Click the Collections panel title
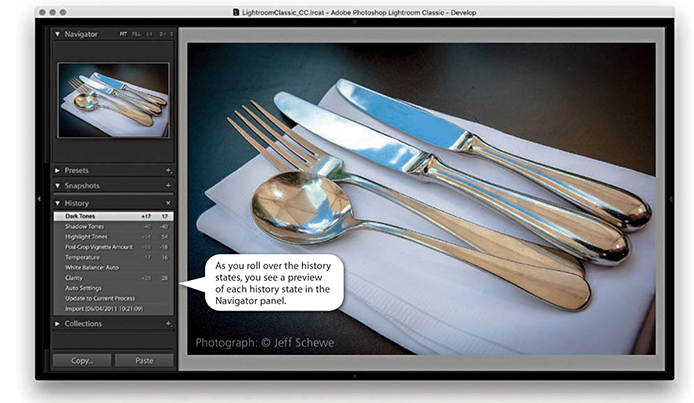 point(83,324)
